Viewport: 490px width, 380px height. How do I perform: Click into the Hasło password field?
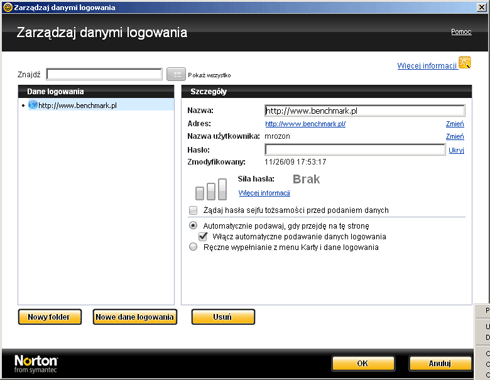355,150
